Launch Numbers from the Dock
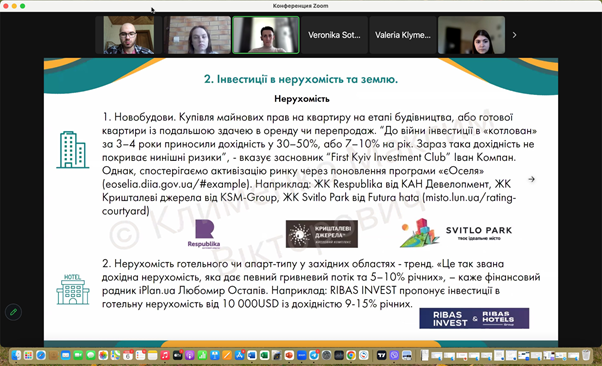Screen dimensions: 602x366 [x=202, y=355]
